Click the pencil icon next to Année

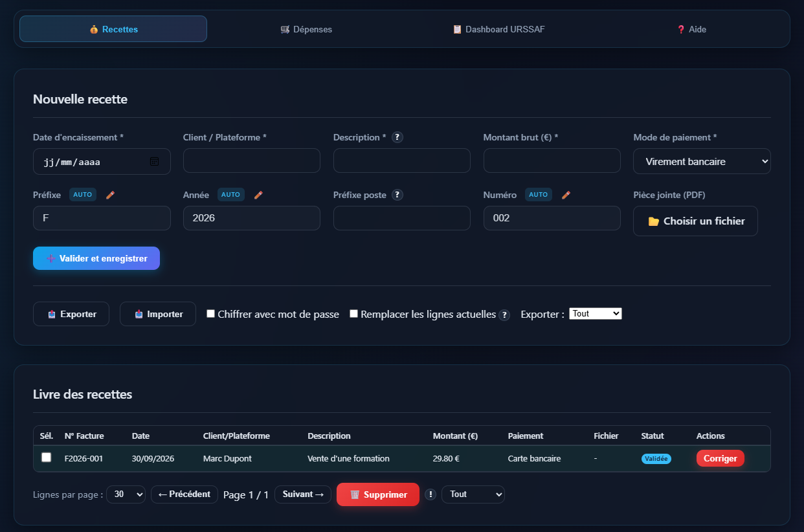258,195
